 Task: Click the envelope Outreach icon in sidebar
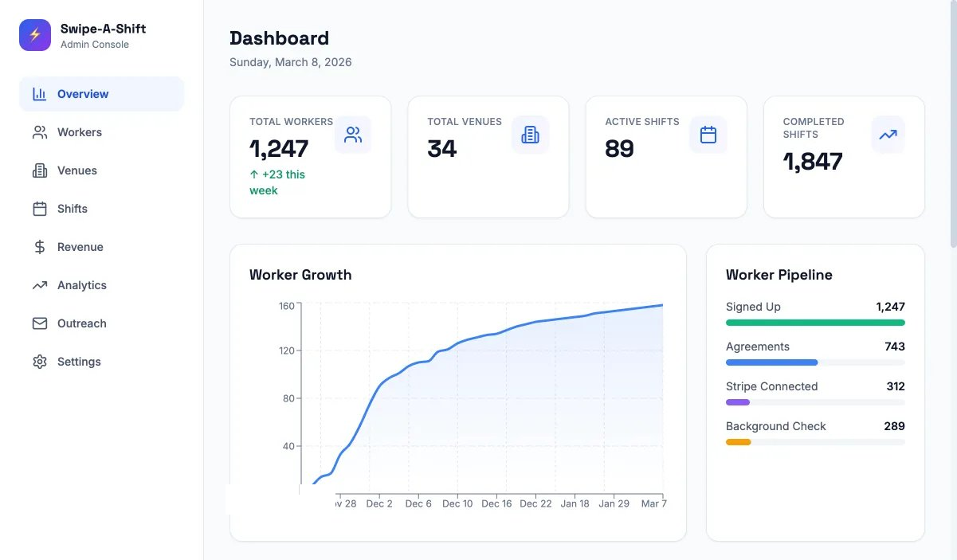pos(40,323)
